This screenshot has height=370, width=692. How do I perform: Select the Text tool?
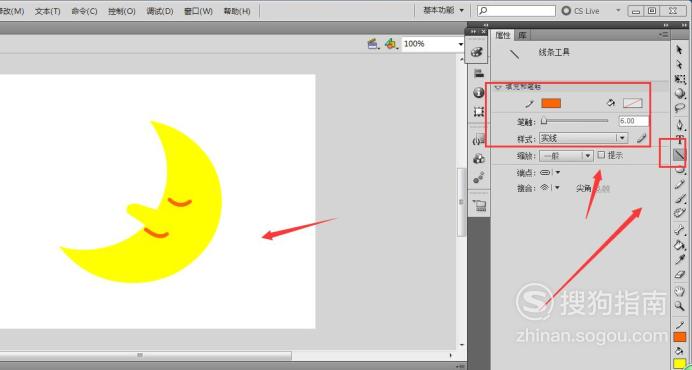(680, 140)
